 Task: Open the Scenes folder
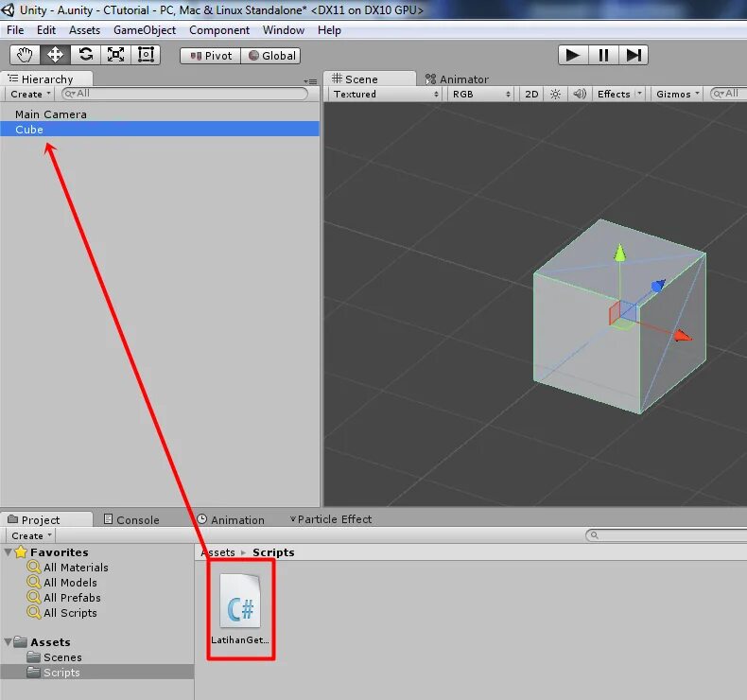pyautogui.click(x=54, y=657)
